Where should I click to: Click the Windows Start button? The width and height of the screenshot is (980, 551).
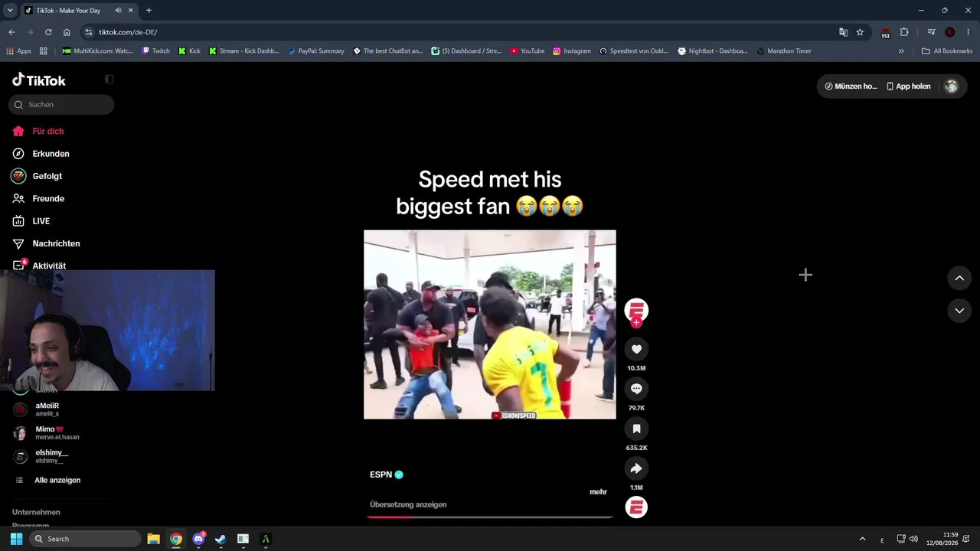click(x=16, y=539)
